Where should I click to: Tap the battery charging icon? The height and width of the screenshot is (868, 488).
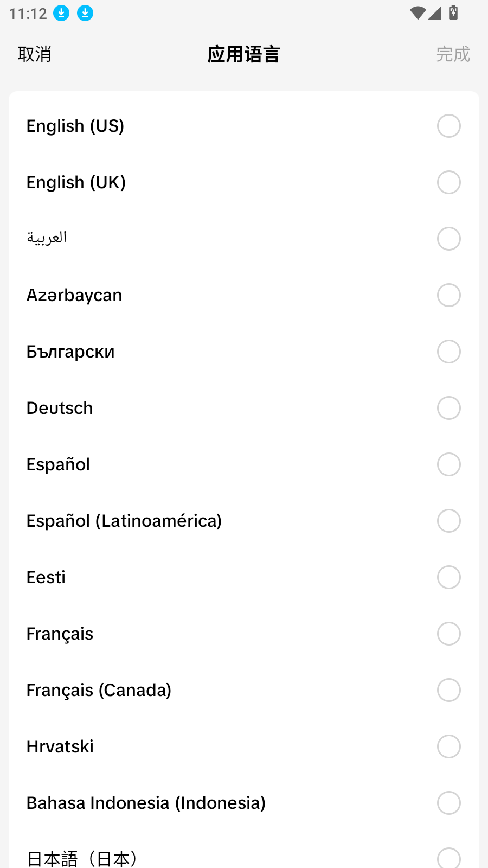[x=453, y=12]
